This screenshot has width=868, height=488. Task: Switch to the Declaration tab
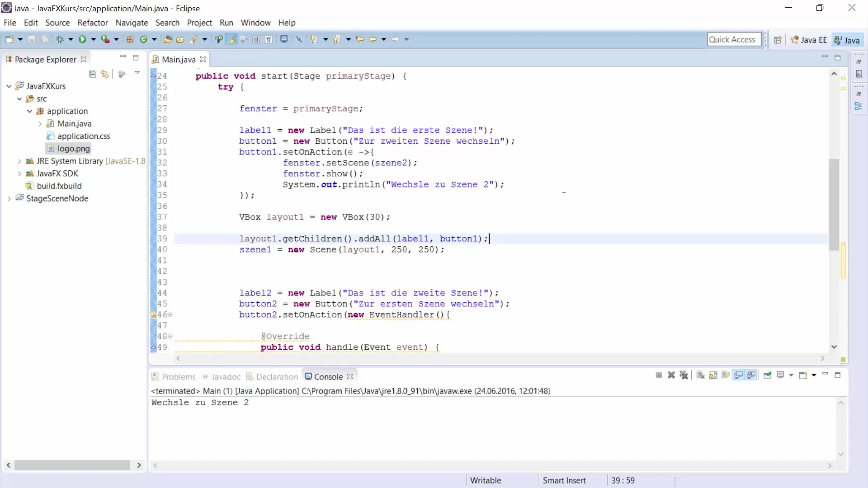coord(272,377)
